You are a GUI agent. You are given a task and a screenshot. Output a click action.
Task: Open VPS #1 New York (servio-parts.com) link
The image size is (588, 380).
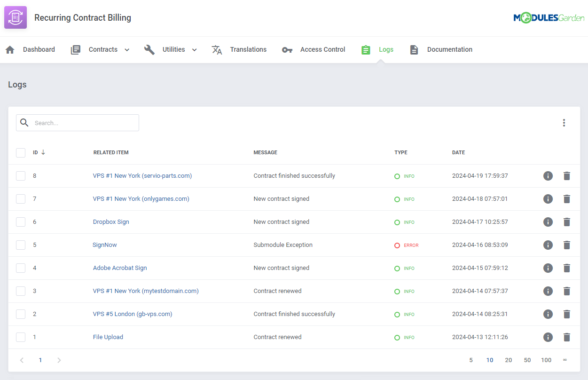pyautogui.click(x=142, y=176)
